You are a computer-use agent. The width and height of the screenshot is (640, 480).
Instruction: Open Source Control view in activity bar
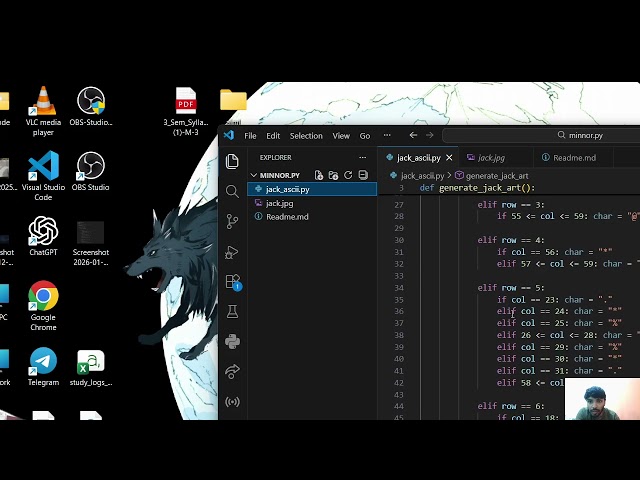tap(232, 222)
